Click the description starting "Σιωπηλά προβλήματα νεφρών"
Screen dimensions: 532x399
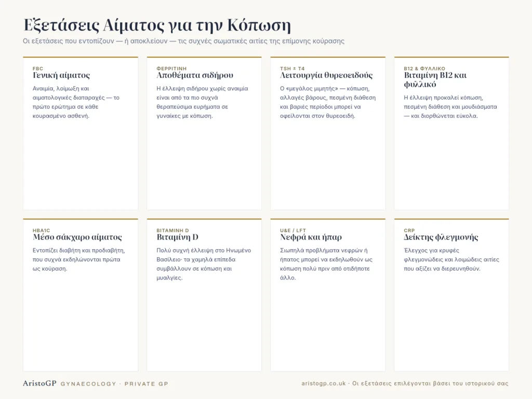(326, 264)
